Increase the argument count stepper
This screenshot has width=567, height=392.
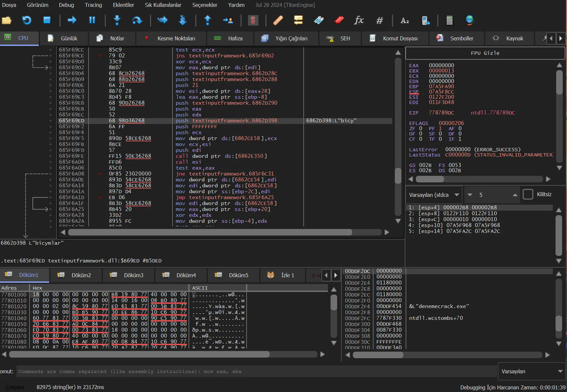[515, 195]
